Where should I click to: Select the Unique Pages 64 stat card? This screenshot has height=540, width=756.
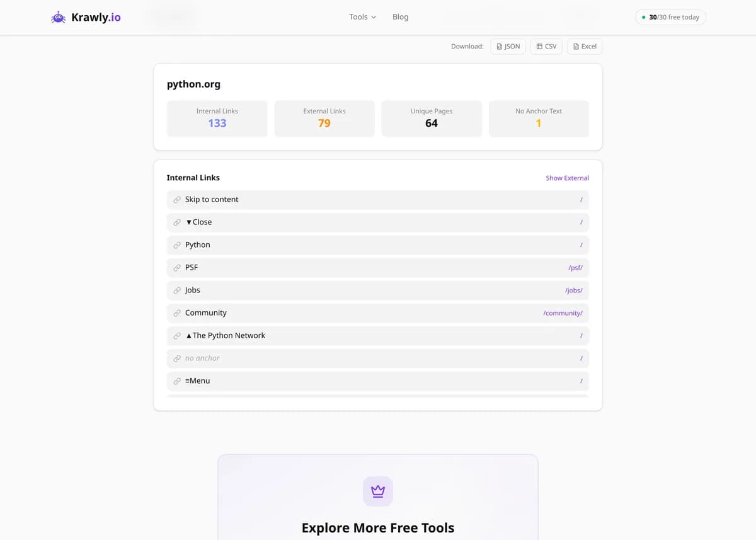432,118
